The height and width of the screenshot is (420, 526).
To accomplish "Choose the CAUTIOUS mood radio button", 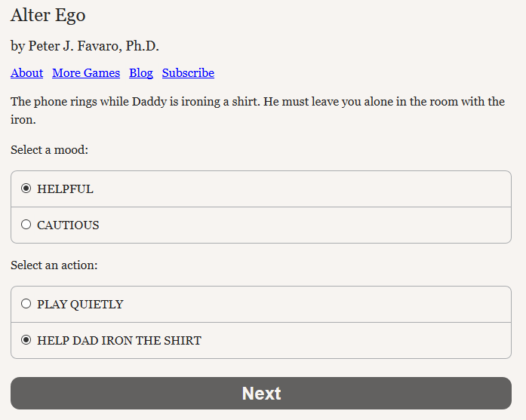I will [x=26, y=224].
